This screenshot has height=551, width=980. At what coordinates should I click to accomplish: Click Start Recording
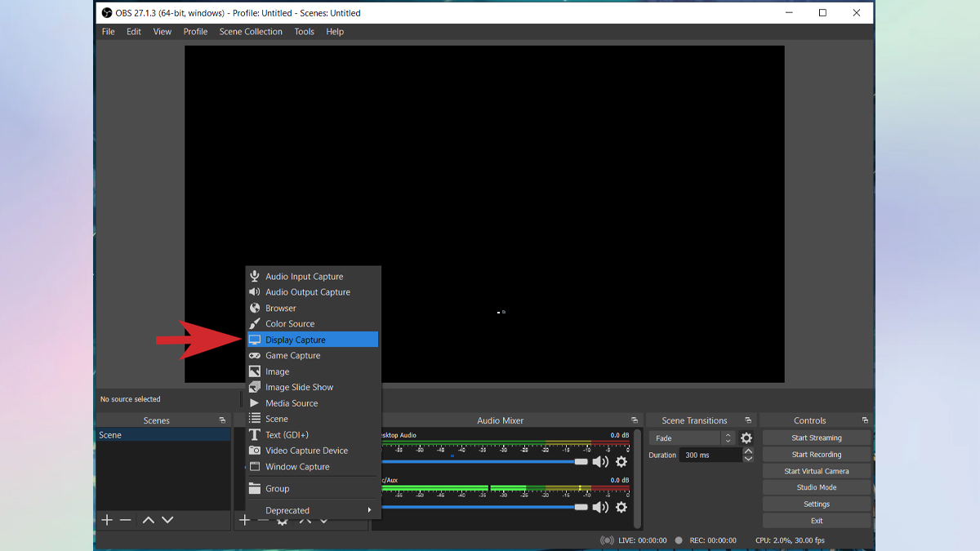click(x=817, y=455)
